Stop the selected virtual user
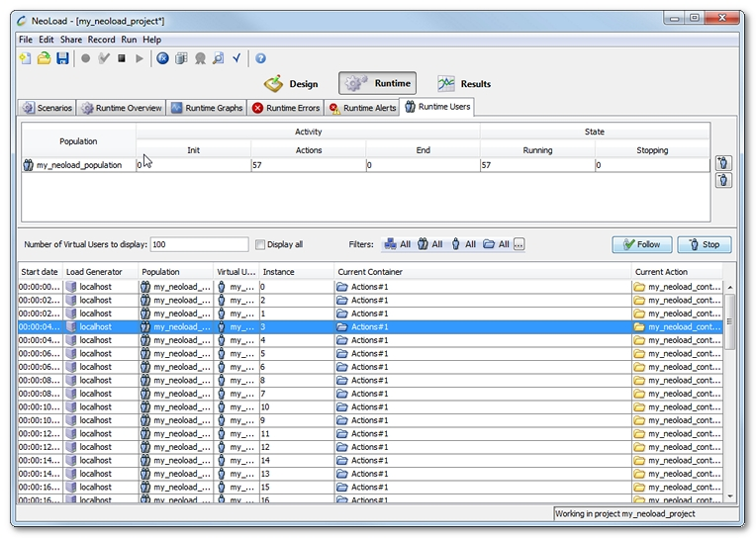This screenshot has height=538, width=756. [x=705, y=244]
